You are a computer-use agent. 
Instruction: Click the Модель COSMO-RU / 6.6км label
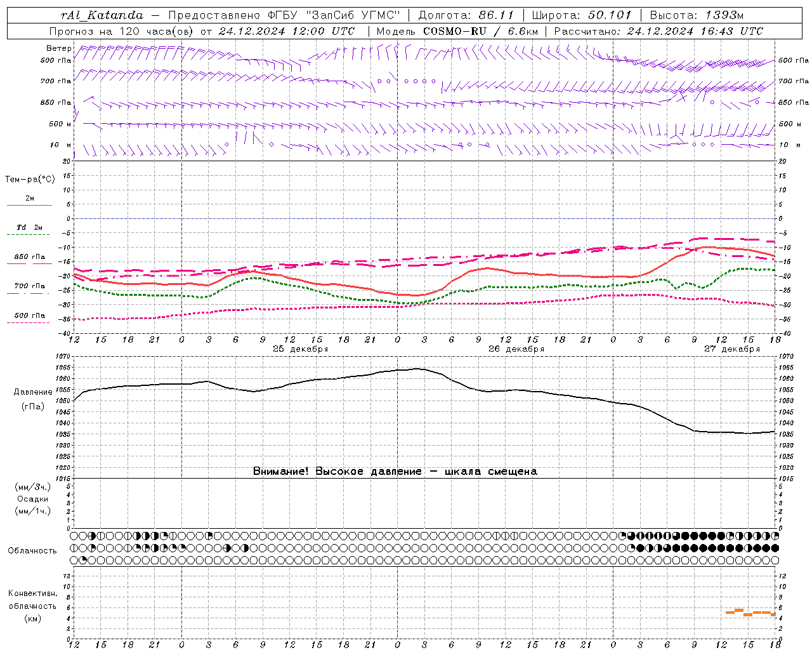[x=457, y=31]
